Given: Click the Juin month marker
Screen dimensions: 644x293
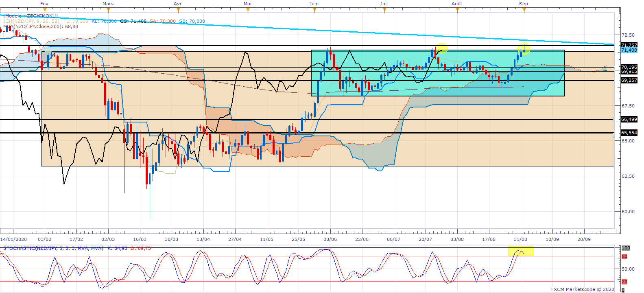Looking at the screenshot, I should click(x=314, y=4).
